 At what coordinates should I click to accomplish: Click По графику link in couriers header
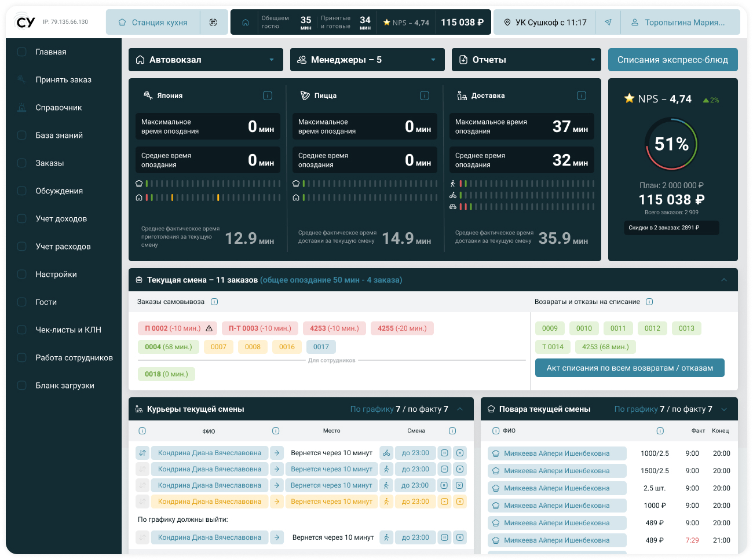(372, 409)
